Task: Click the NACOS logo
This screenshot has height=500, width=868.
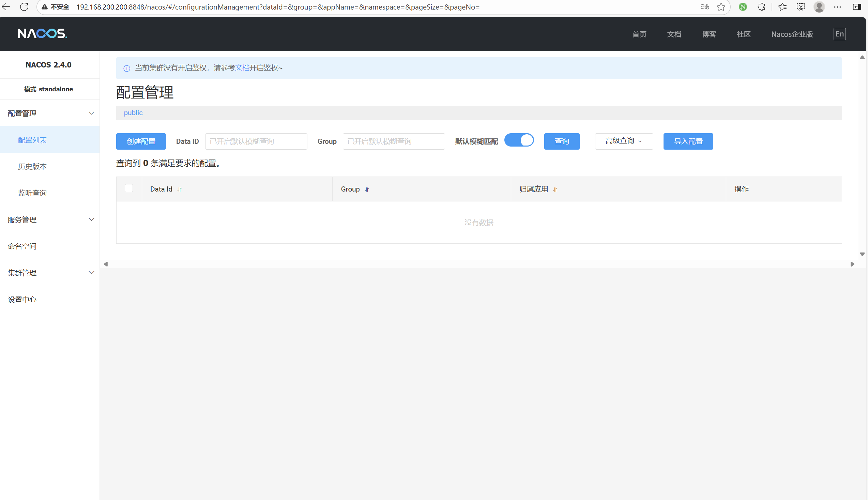Action: coord(43,34)
